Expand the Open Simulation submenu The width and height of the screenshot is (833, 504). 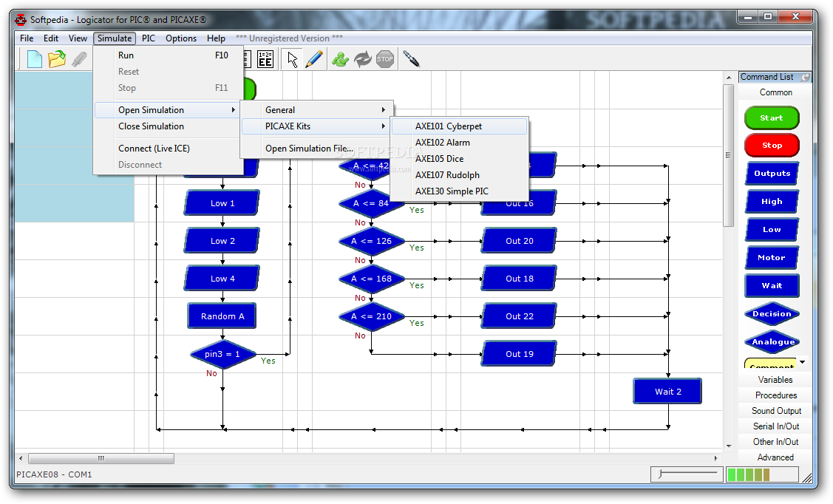pyautogui.click(x=168, y=110)
